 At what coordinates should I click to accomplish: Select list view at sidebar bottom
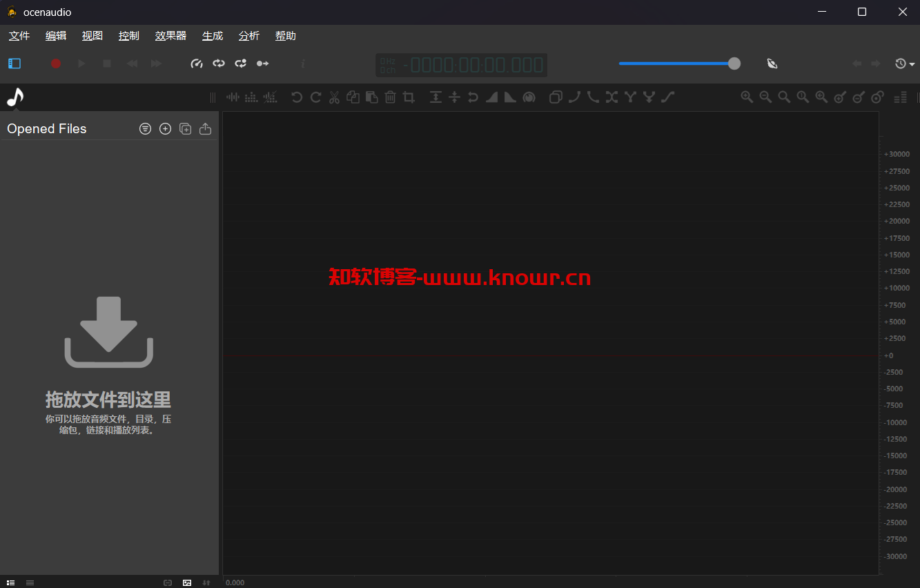click(10, 582)
